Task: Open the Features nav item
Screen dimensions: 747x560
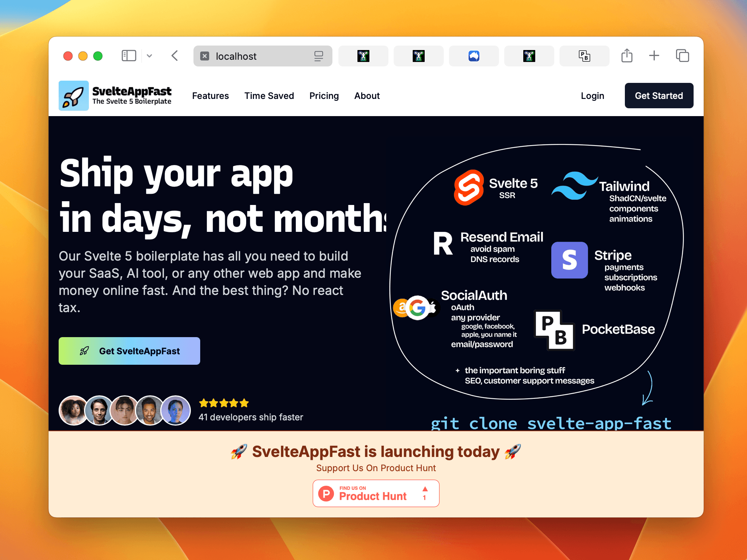Action: pyautogui.click(x=210, y=96)
